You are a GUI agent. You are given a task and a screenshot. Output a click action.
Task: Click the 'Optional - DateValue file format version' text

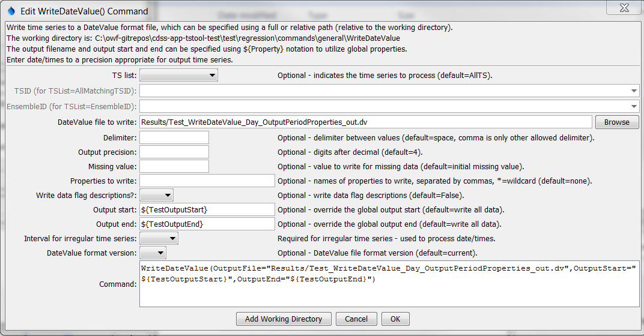377,253
